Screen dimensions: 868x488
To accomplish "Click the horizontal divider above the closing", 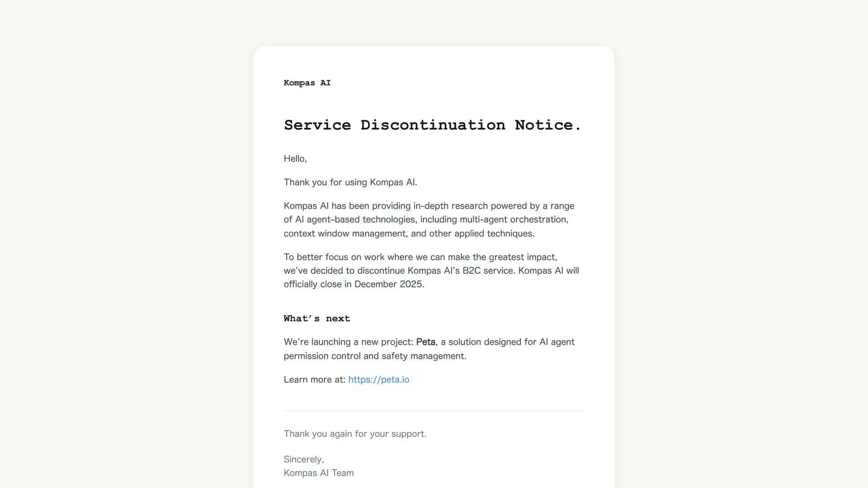I will pos(434,411).
